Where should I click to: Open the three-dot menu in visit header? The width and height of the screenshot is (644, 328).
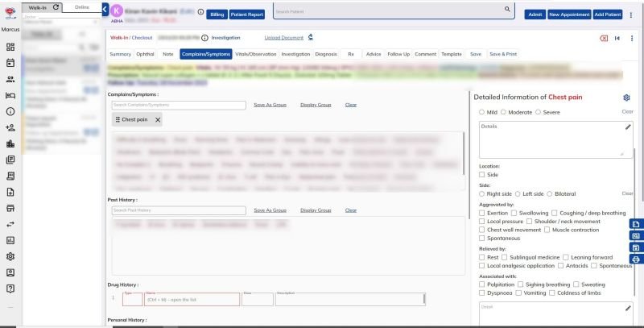(631, 38)
